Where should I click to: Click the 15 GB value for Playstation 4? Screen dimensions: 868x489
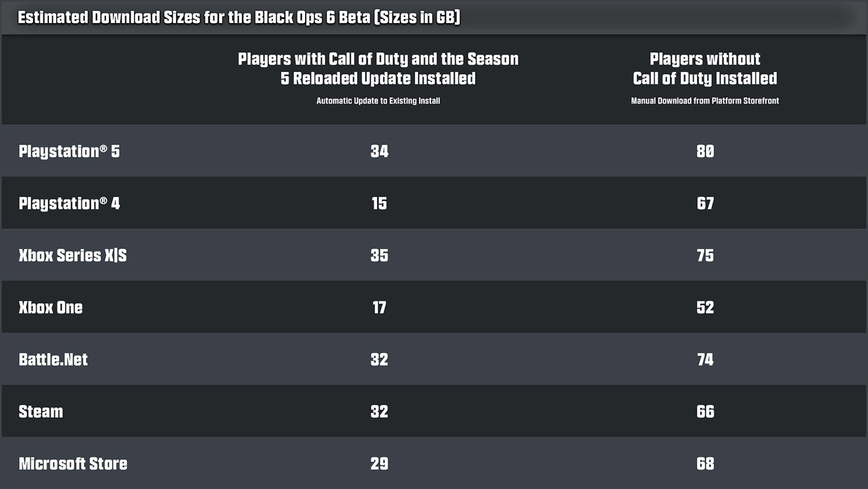coord(379,204)
